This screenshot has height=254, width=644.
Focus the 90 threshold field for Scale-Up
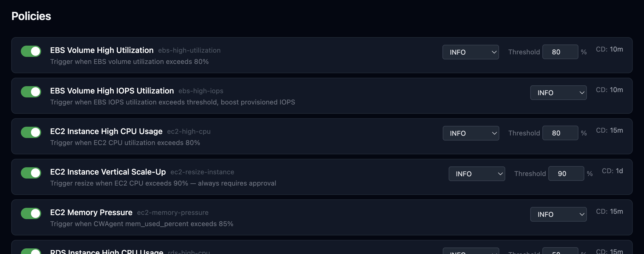pos(566,174)
